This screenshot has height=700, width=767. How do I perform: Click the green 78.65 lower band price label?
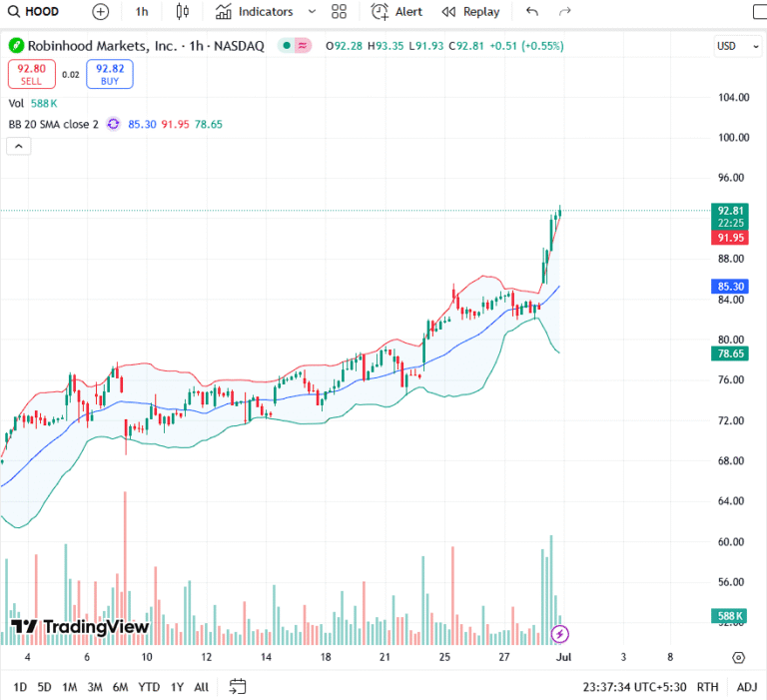[x=730, y=353]
